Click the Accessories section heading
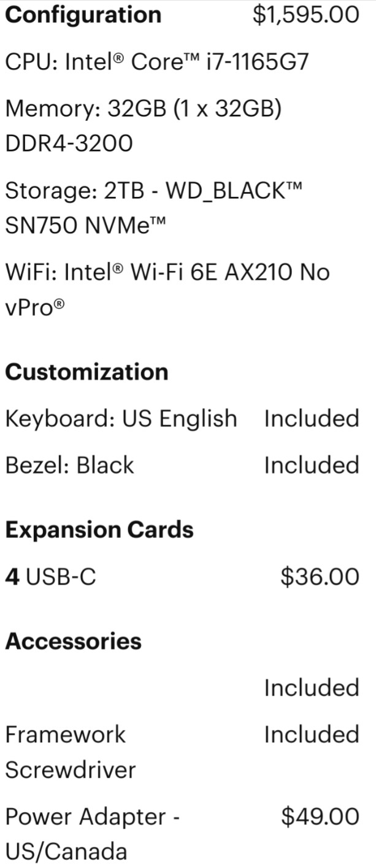376x868 pixels. [73, 642]
